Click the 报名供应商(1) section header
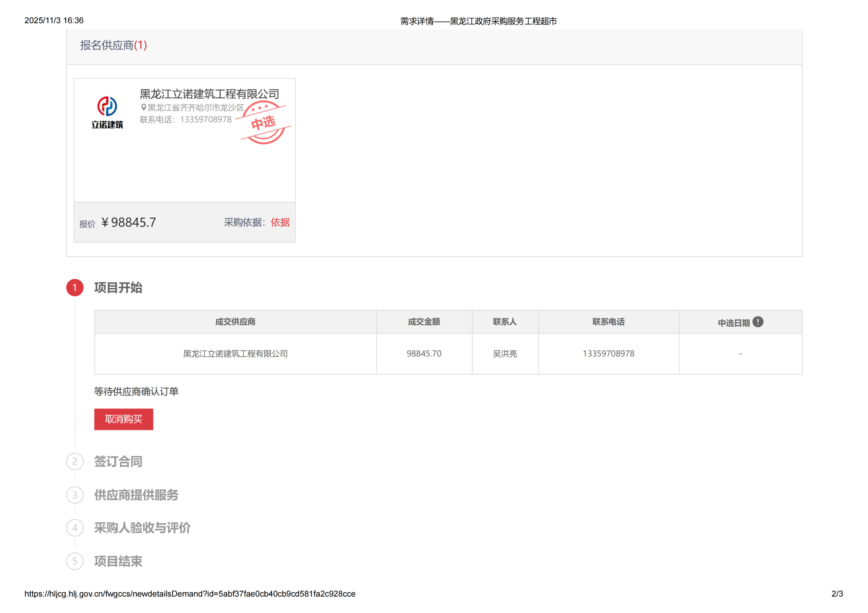 coord(114,45)
